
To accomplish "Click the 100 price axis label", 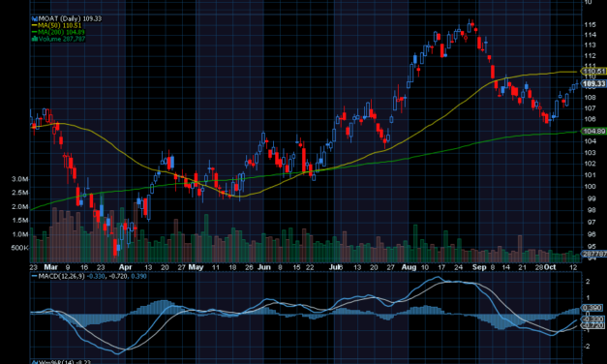I will pos(590,187).
